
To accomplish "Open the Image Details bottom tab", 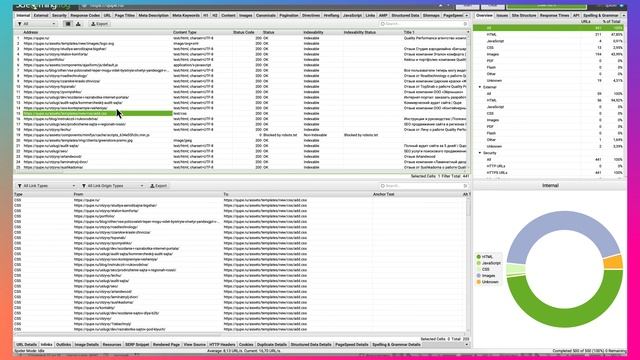I will (87, 344).
